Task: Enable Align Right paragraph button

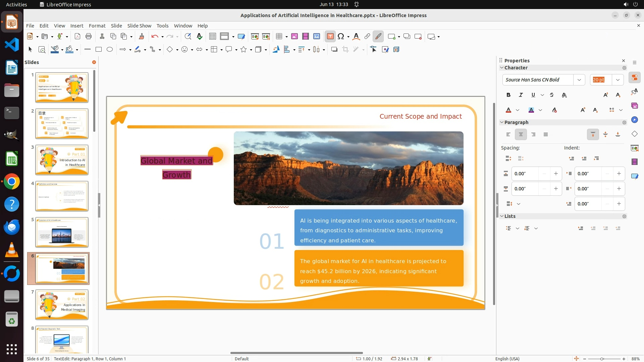Action: pos(533,134)
